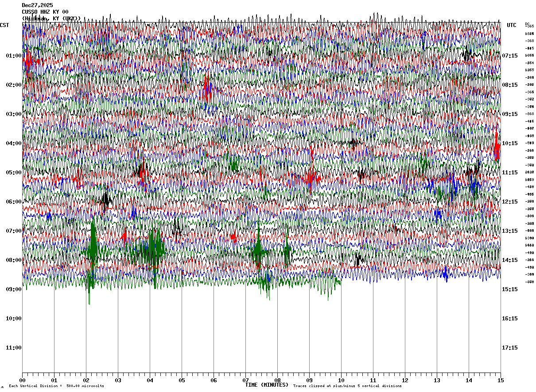This screenshot has height=392, width=536.
Task: Click the minute axis tick label 06
Action: [214, 380]
